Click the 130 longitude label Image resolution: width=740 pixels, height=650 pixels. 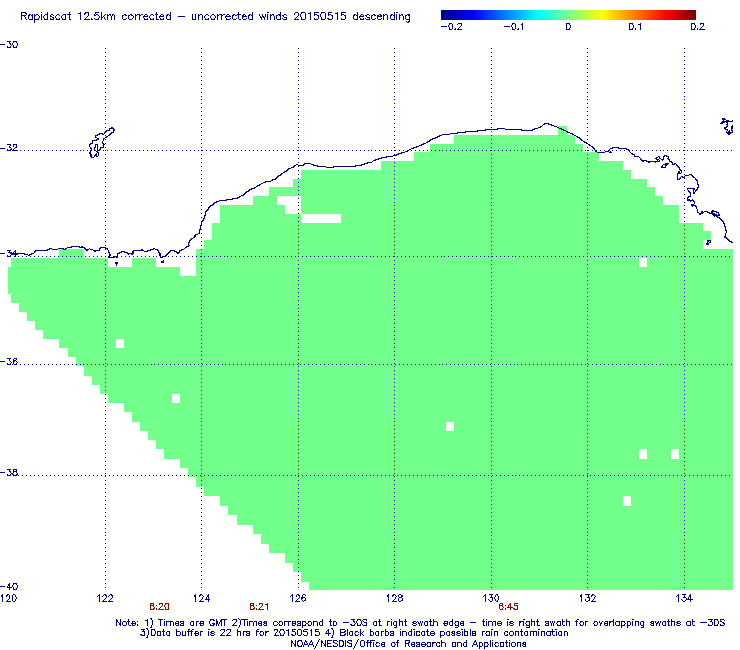coord(491,599)
